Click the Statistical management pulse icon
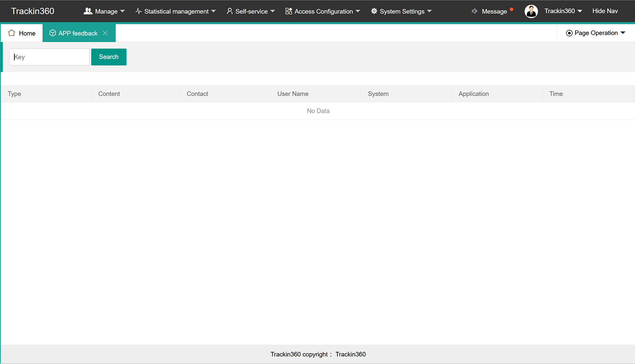Screen dimensions: 635x364 (139, 11)
